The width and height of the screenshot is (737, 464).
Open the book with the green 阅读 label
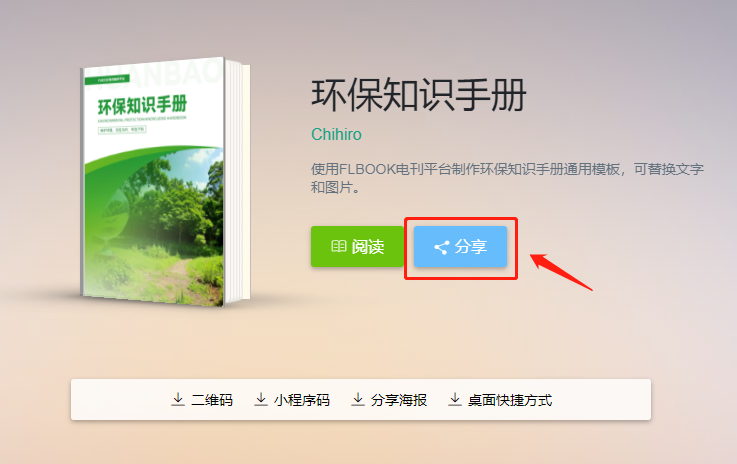[368, 247]
